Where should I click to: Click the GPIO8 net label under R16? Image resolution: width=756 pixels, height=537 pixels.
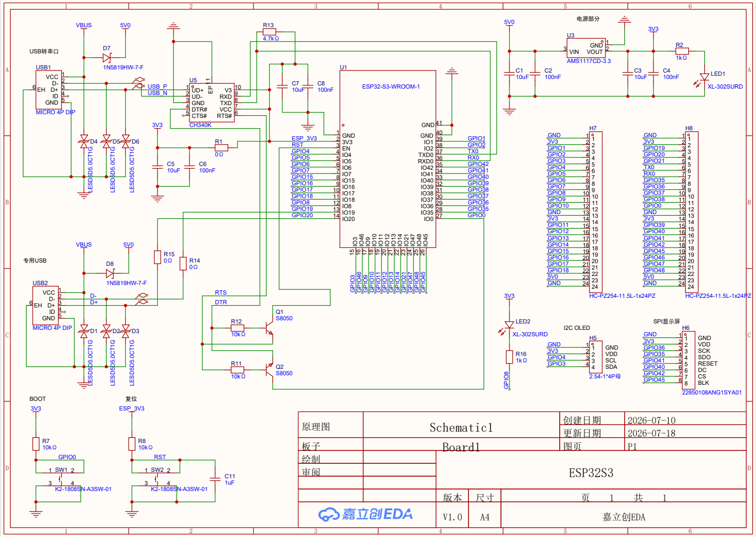(x=506, y=380)
